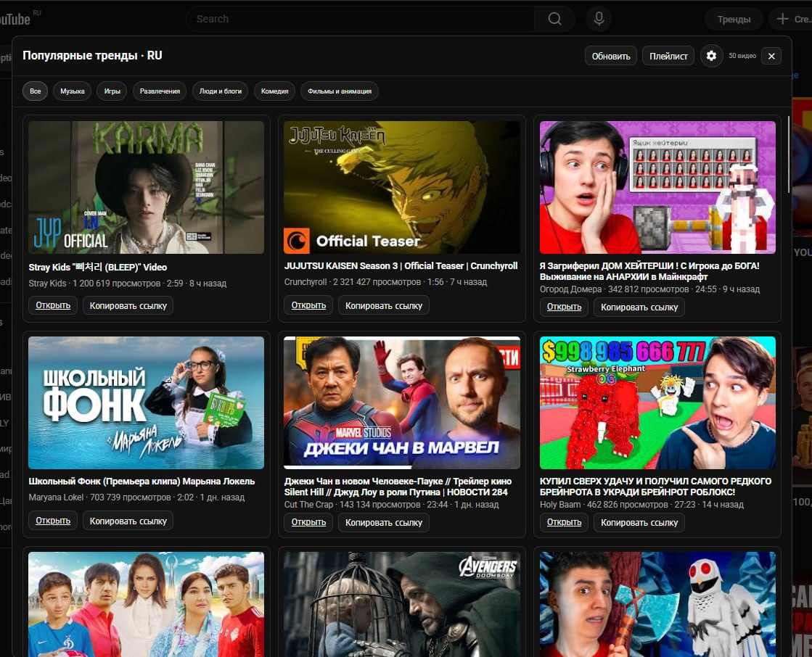Image resolution: width=812 pixels, height=657 pixels.
Task: Click Открыть under Holy Baam video
Action: [x=564, y=522]
